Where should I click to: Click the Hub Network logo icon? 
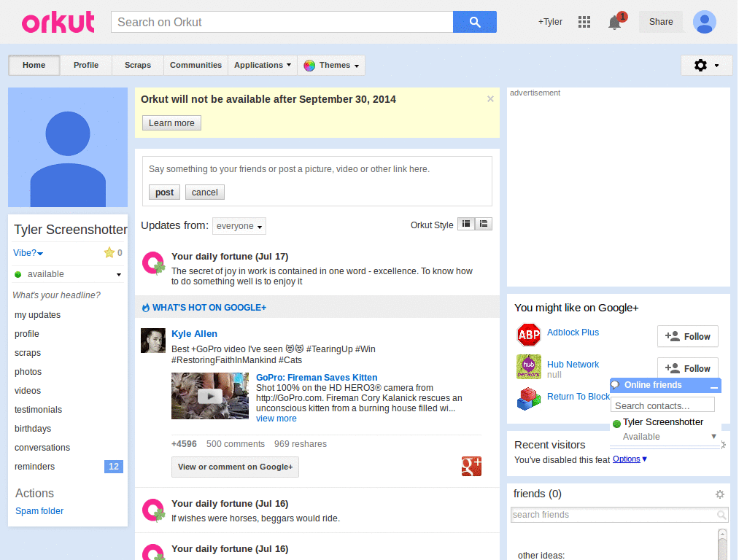[x=529, y=367]
